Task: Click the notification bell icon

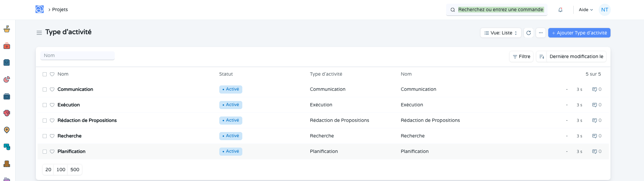Action: pyautogui.click(x=560, y=10)
